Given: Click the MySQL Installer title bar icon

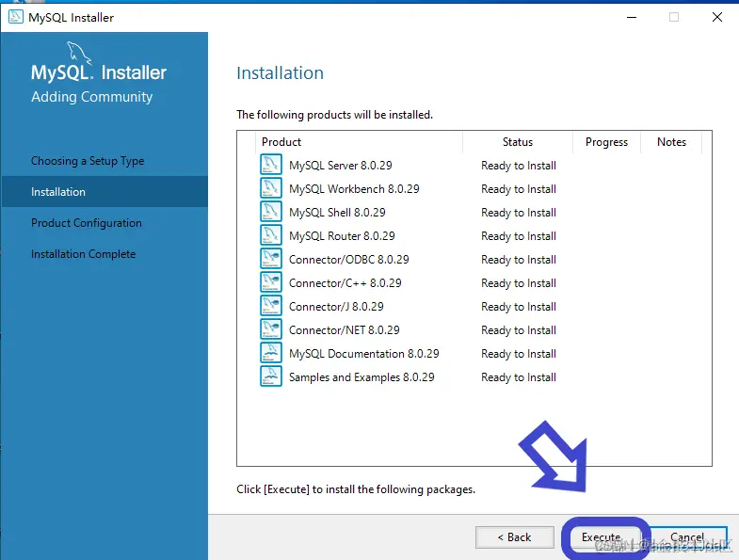Looking at the screenshot, I should (x=16, y=17).
